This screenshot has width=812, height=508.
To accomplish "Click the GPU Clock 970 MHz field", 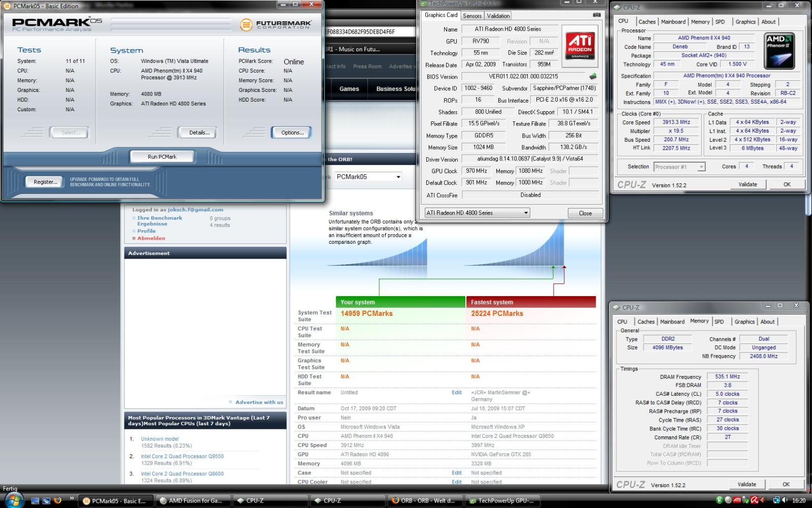I will click(477, 171).
